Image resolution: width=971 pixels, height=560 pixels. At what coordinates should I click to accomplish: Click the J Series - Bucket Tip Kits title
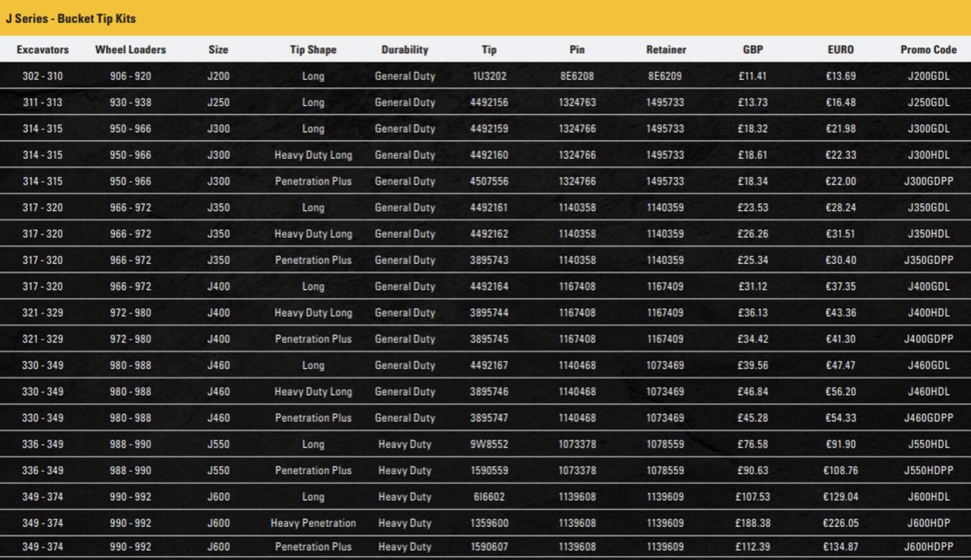71,18
